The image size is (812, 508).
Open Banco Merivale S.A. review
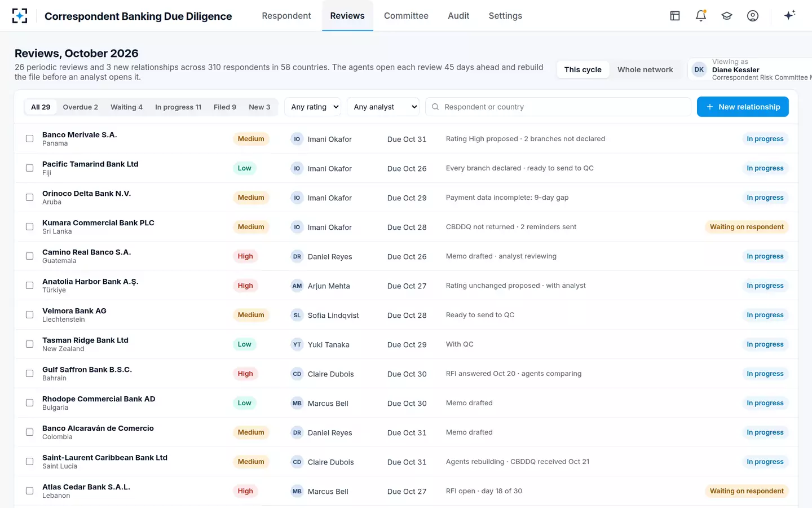coord(80,135)
